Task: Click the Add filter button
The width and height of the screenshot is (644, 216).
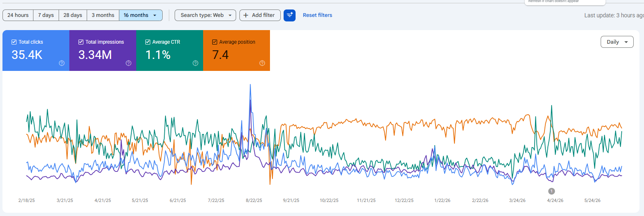Action: click(x=260, y=15)
